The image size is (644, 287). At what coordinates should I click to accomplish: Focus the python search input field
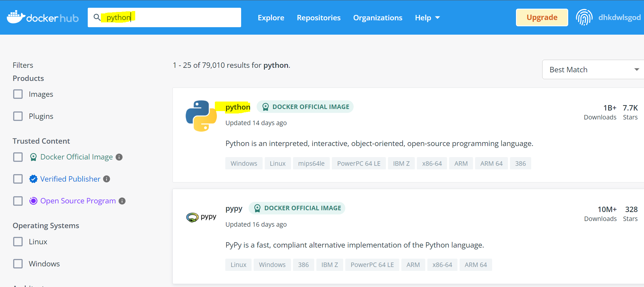[x=164, y=17]
